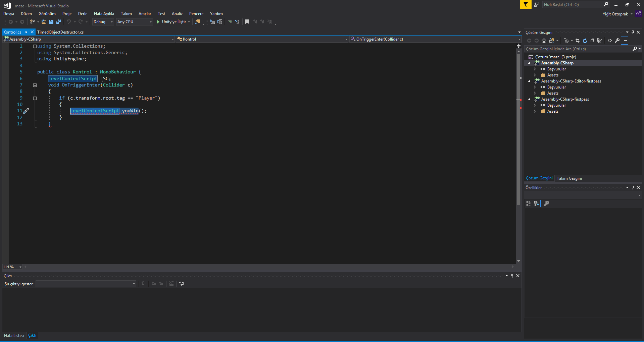Click the screwdriver quick actions icon on line 11

[26, 111]
